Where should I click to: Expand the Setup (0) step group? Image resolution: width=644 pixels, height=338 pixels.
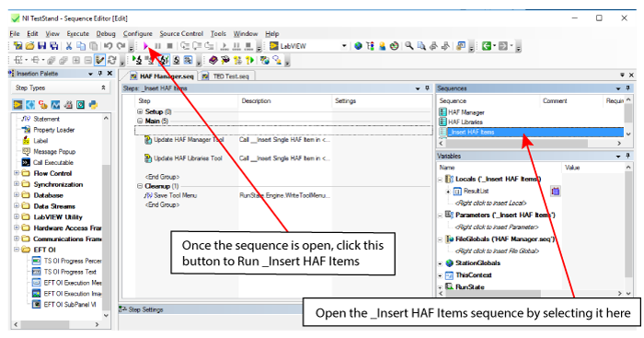point(140,111)
